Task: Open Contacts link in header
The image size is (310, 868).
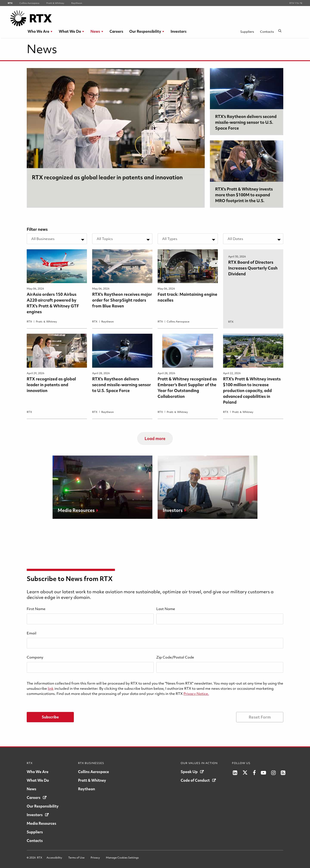Action: [267, 32]
